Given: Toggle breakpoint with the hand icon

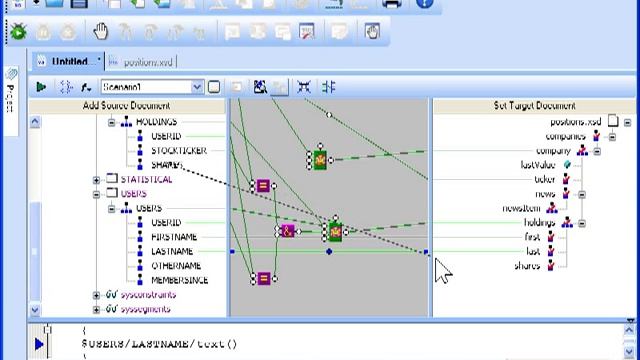Looking at the screenshot, I should point(100,31).
